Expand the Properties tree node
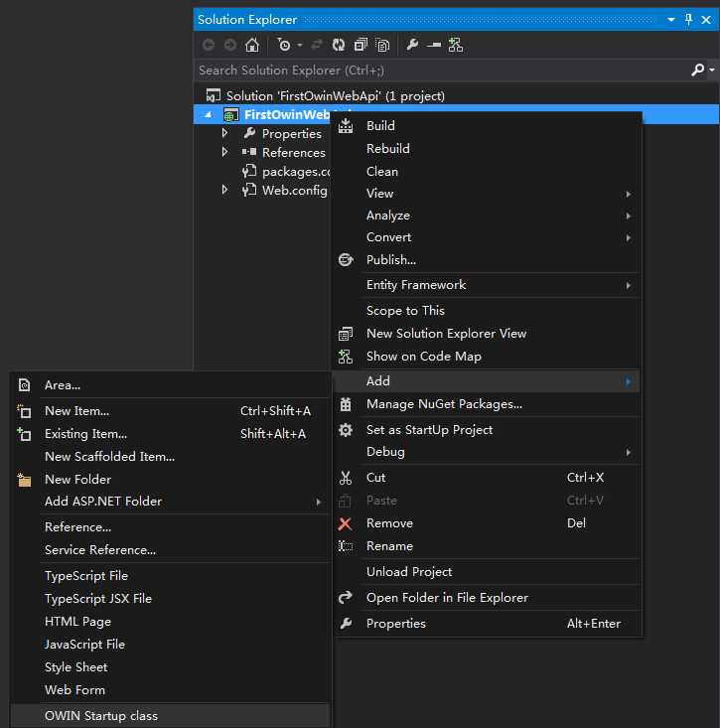Screen dimensions: 720x728 coord(224,133)
